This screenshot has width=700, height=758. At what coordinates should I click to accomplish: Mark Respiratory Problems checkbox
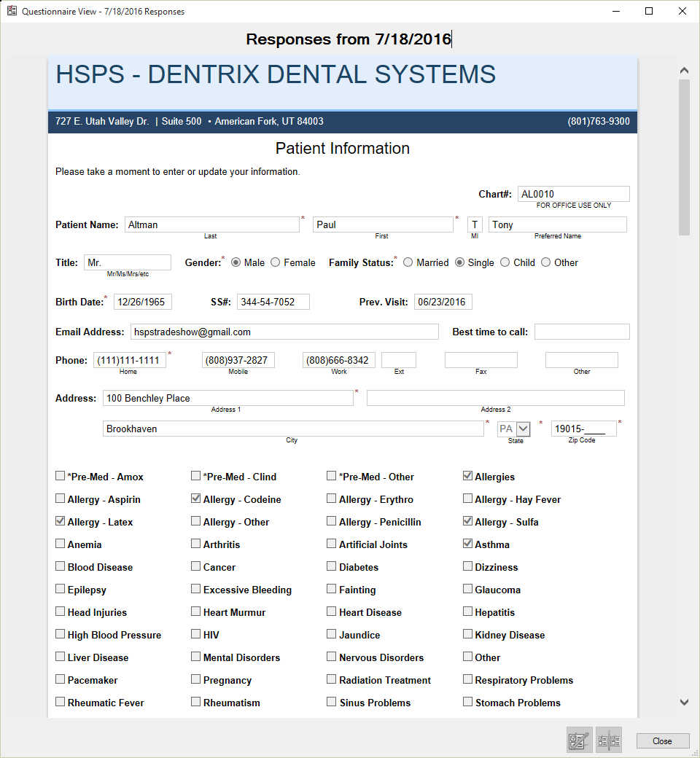pyautogui.click(x=467, y=679)
